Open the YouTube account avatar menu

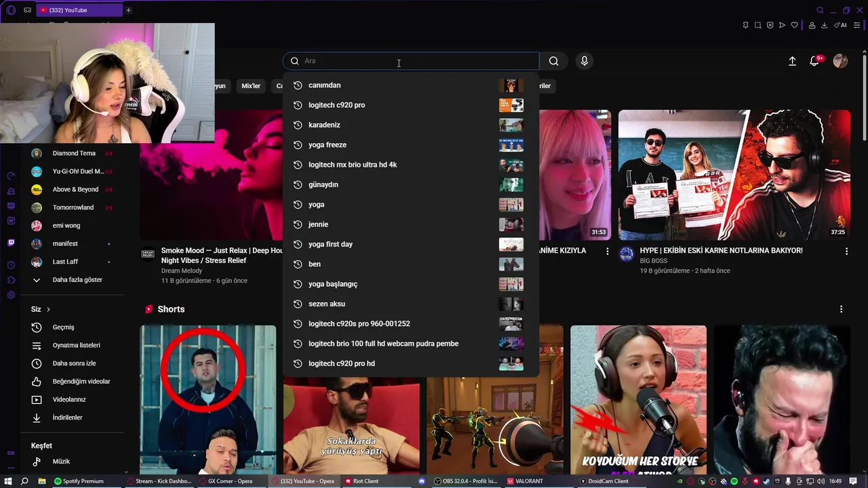840,61
